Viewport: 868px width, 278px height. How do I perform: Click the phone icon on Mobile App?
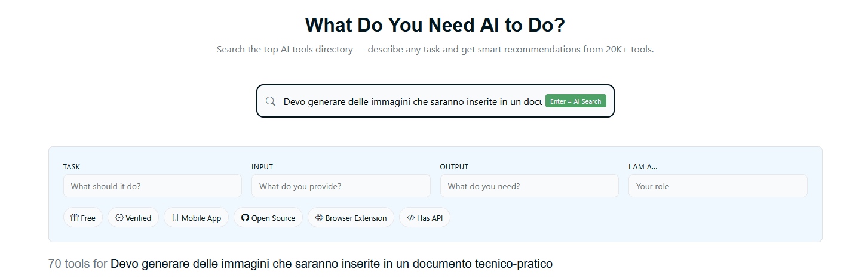[175, 218]
